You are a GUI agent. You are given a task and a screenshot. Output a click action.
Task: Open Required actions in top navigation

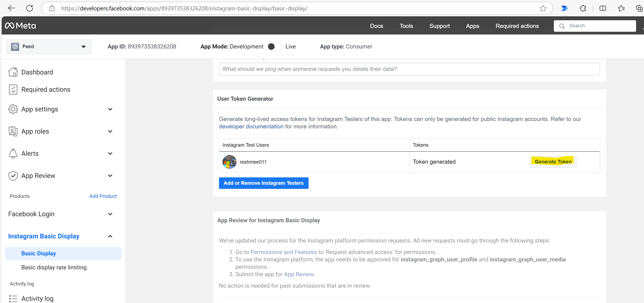click(x=517, y=26)
